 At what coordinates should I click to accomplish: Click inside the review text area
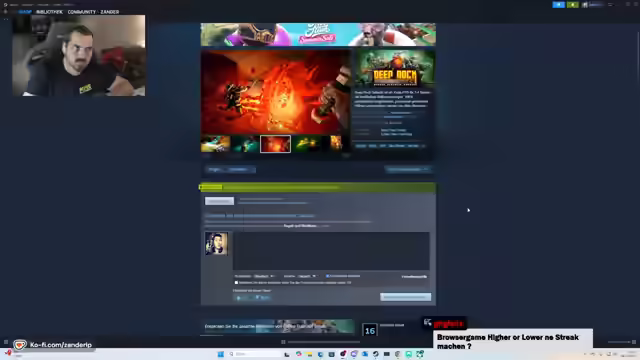tap(331, 251)
